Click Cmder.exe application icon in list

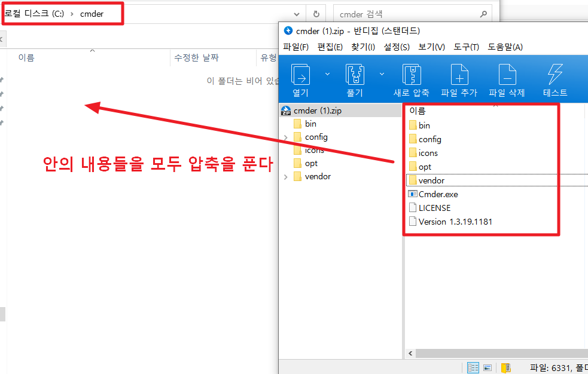(x=413, y=194)
